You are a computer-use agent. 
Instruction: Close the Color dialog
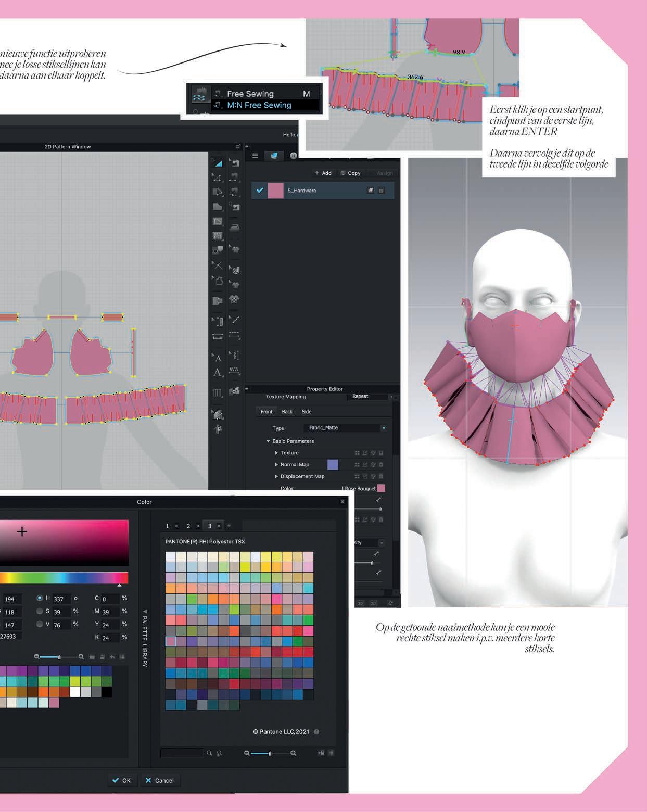[342, 502]
